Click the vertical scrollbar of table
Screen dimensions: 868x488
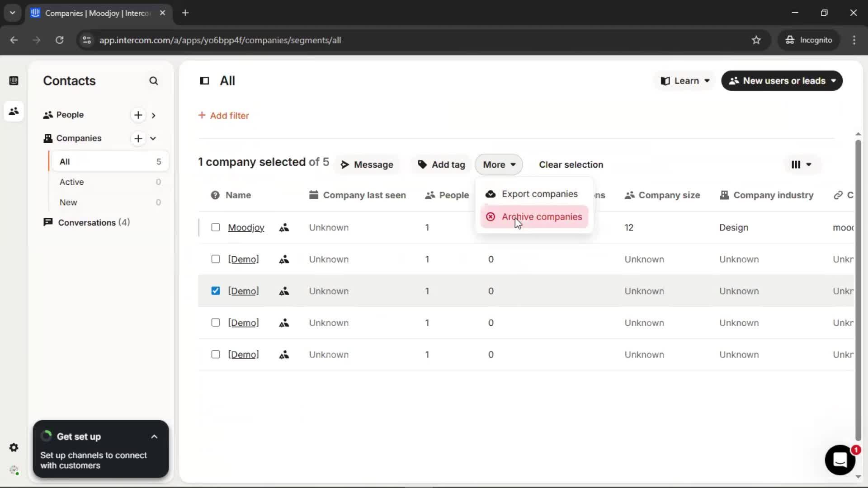(x=858, y=290)
